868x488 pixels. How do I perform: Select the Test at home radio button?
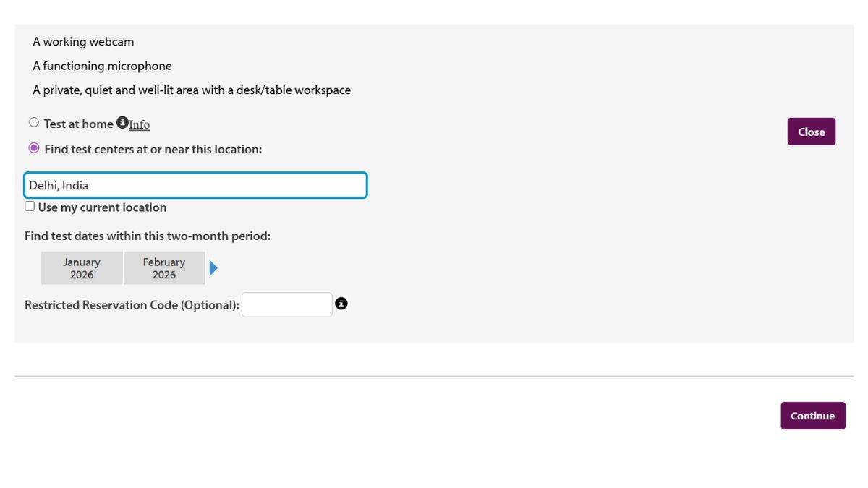(34, 123)
